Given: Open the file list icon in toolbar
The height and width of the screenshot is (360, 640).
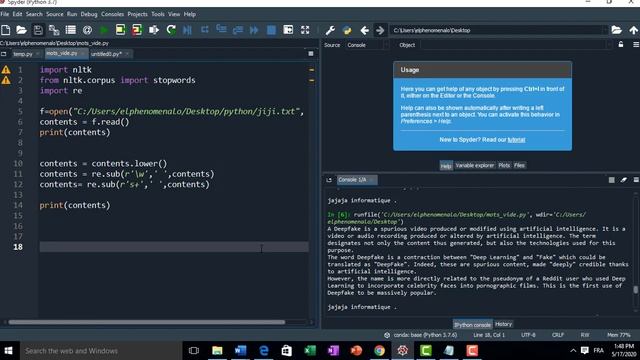Looking at the screenshot, I should tap(71, 30).
